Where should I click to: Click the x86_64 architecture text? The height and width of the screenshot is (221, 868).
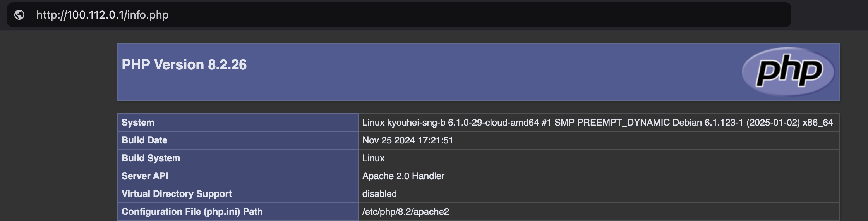click(817, 123)
